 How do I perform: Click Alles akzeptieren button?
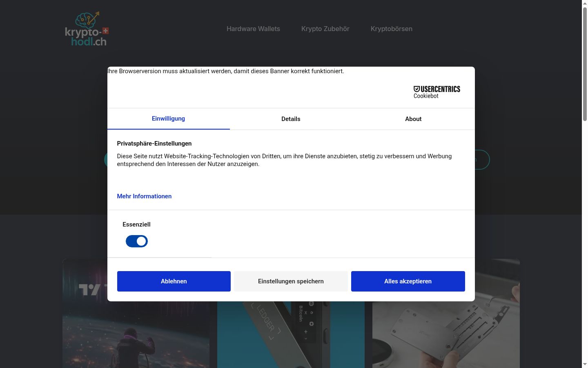[x=408, y=281]
